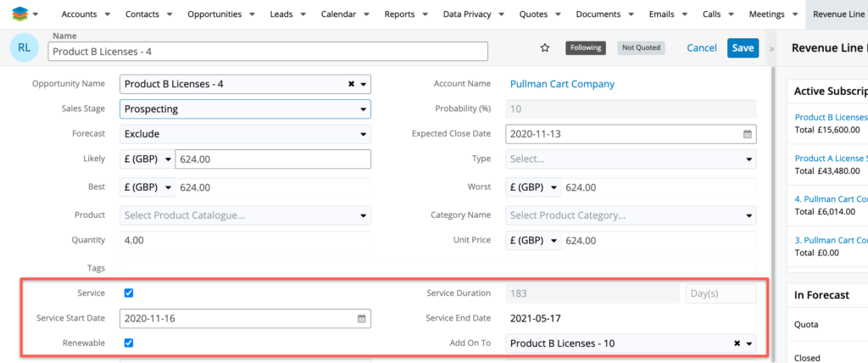Viewport: 868px width, 363px height.
Task: Open the Expected Close Date calendar icon
Action: tap(748, 133)
